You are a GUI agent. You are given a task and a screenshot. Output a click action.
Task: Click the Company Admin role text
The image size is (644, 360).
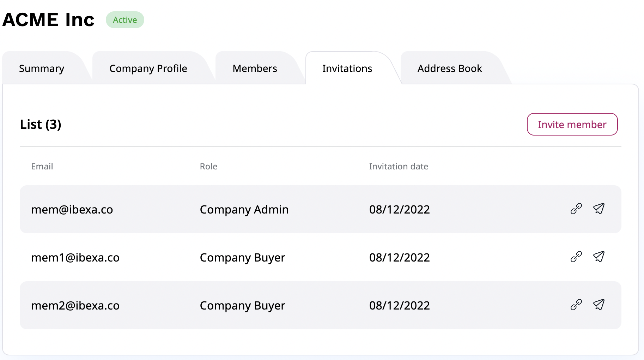coord(244,209)
